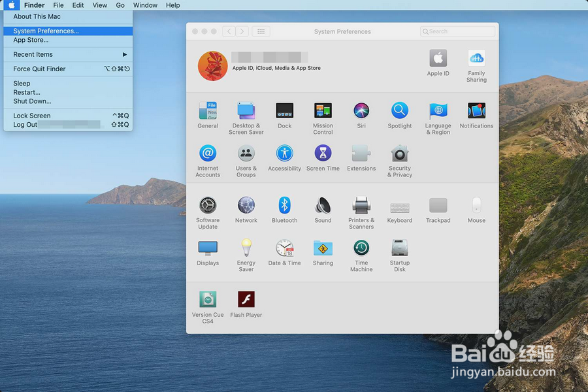Choose Log Out from the Apple menu
The image size is (588, 392).
pos(68,125)
